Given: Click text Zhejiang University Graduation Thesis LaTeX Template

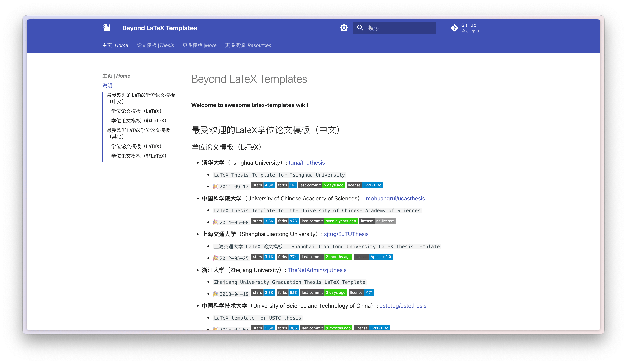Looking at the screenshot, I should [x=290, y=282].
